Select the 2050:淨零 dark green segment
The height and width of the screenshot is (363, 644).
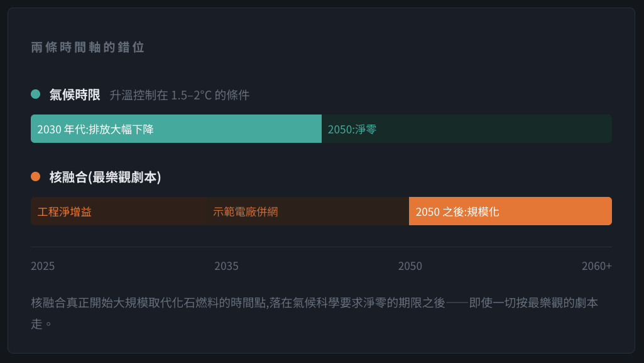pos(467,129)
